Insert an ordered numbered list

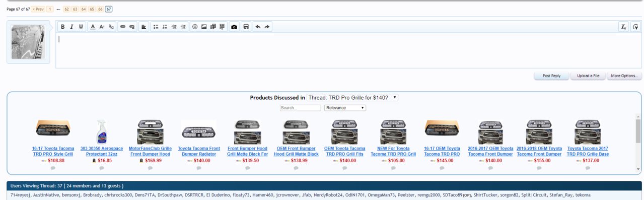pos(165,27)
